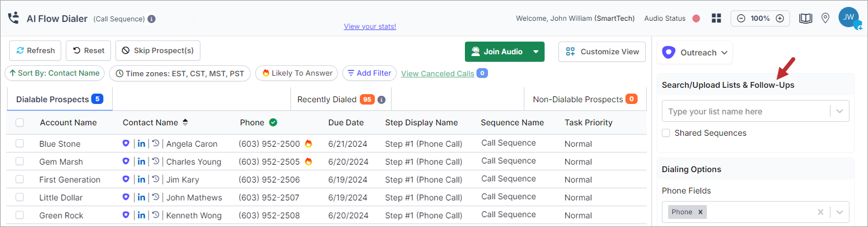The height and width of the screenshot is (227, 868).
Task: Open the View your stats link
Action: 370,26
